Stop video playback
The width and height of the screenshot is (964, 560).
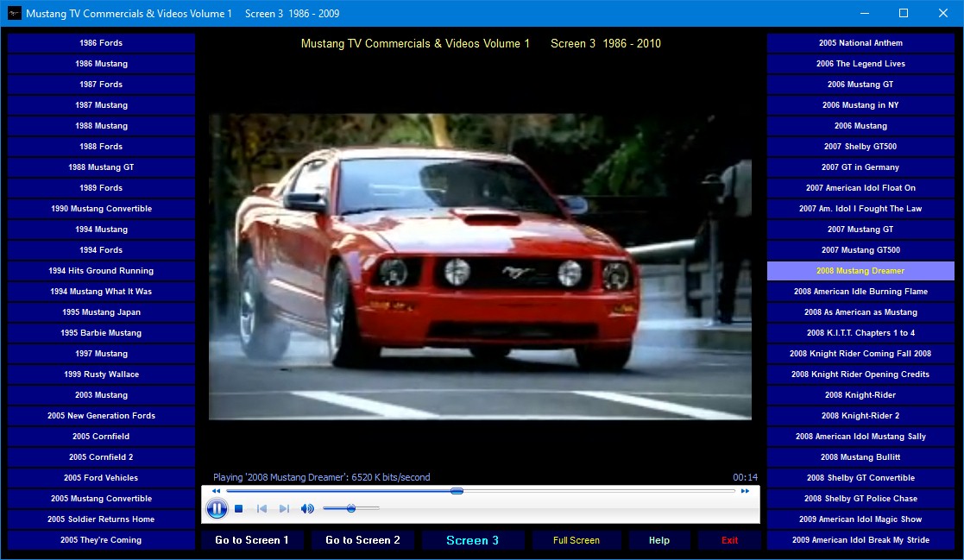tap(239, 508)
